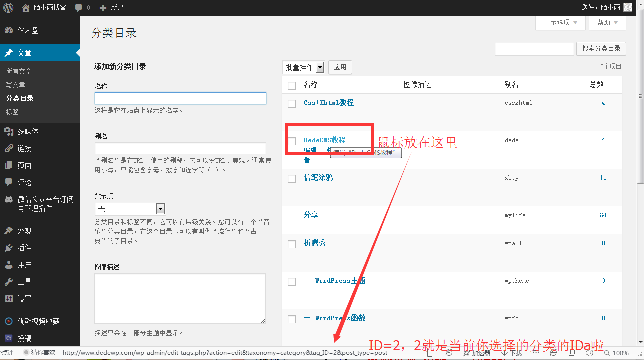Open the 陌小雨博客 site home link
Image resolution: width=644 pixels, height=360 pixels.
click(44, 7)
